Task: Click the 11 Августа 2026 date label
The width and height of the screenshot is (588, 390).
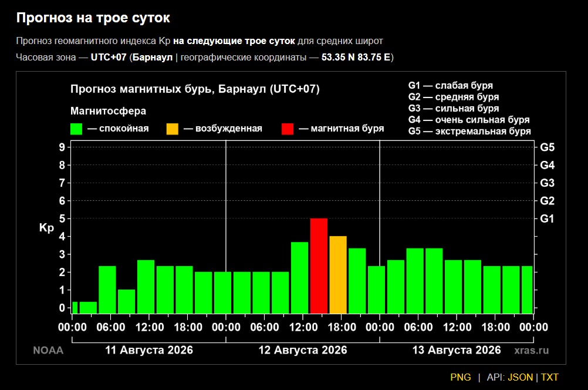Action: tap(149, 350)
